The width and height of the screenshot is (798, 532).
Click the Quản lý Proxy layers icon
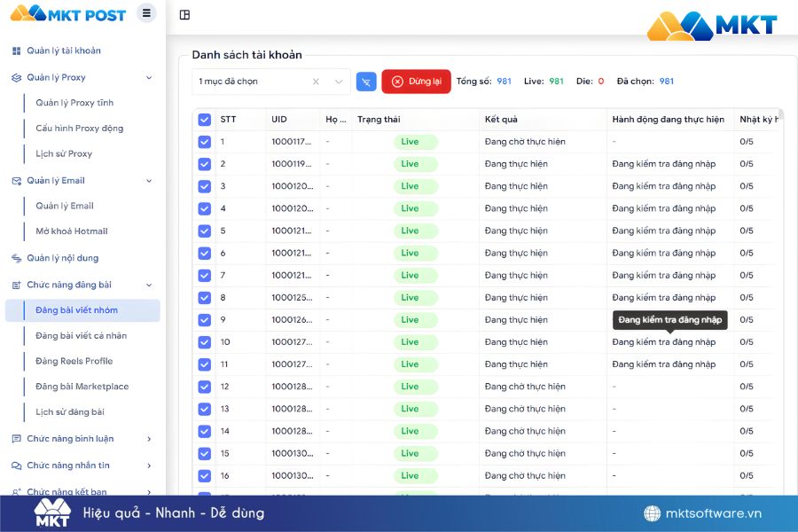point(16,78)
